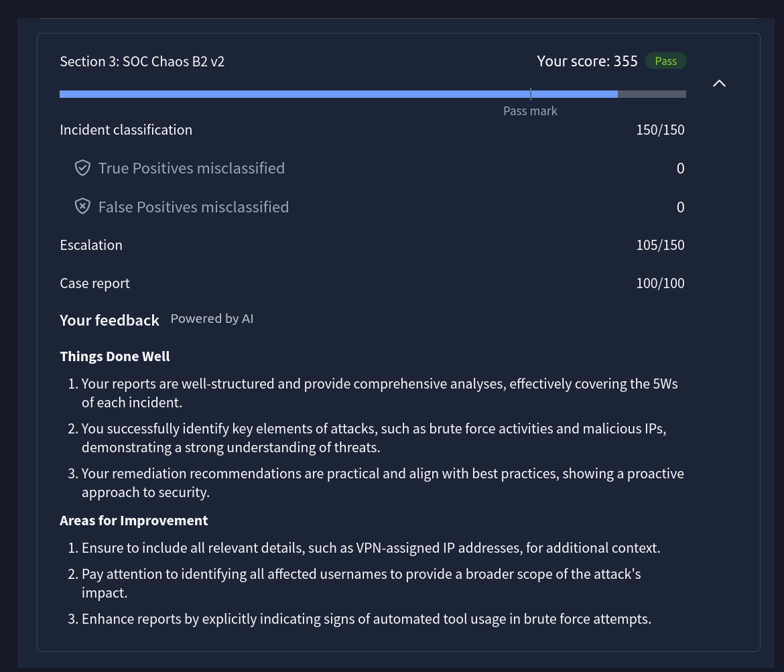Click the Escalation row label
Viewport: 784px width, 672px height.
tap(91, 245)
